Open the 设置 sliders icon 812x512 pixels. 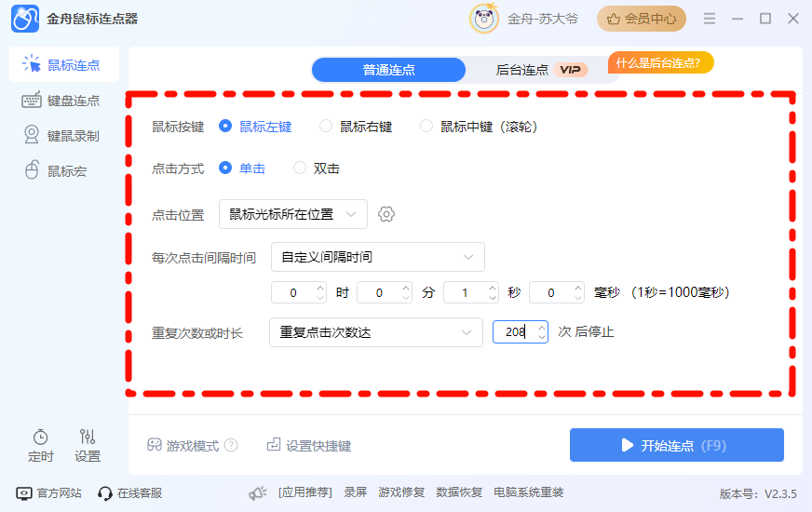coord(87,445)
